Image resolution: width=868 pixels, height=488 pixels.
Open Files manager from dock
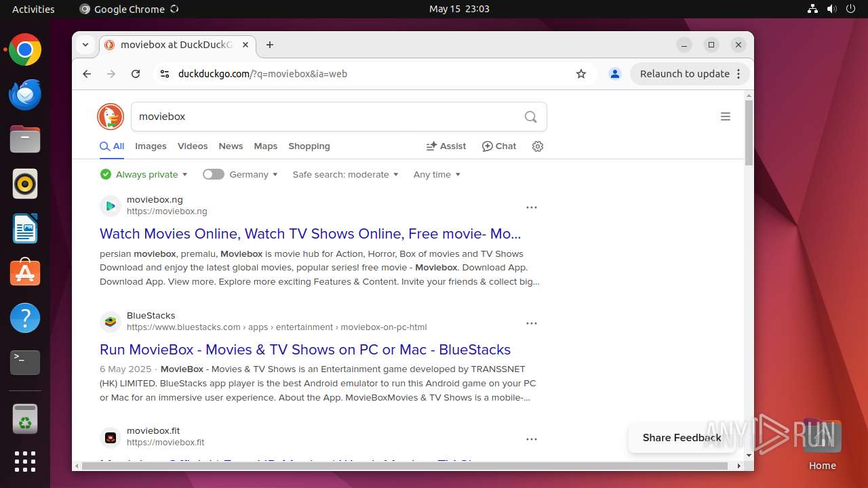pyautogui.click(x=25, y=140)
